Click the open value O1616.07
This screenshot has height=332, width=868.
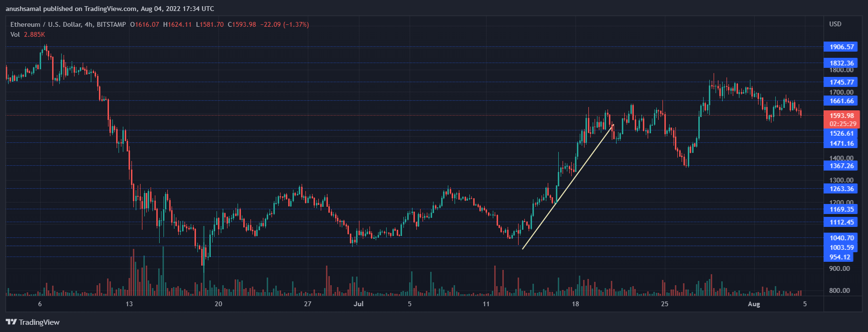[x=144, y=24]
